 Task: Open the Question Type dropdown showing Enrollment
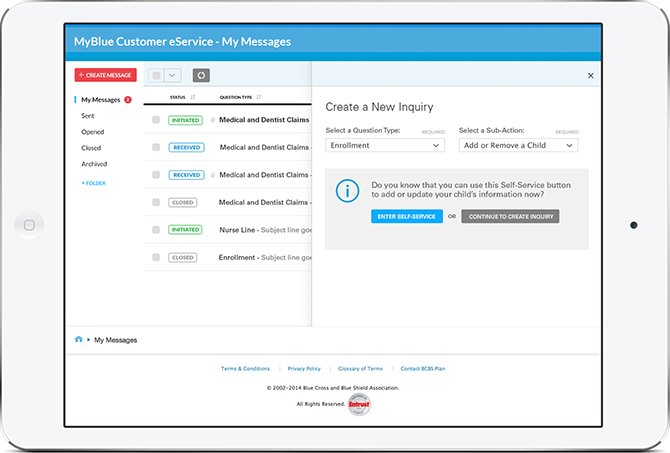point(385,145)
